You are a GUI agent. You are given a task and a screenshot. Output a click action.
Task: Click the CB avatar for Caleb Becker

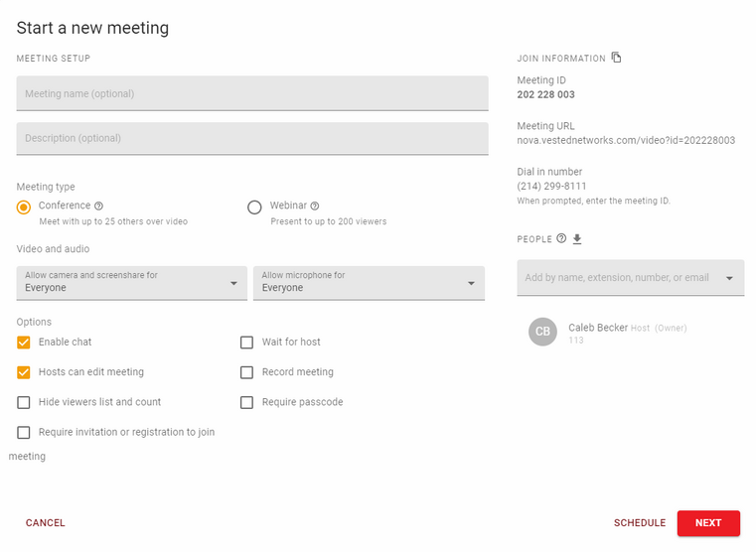click(542, 332)
